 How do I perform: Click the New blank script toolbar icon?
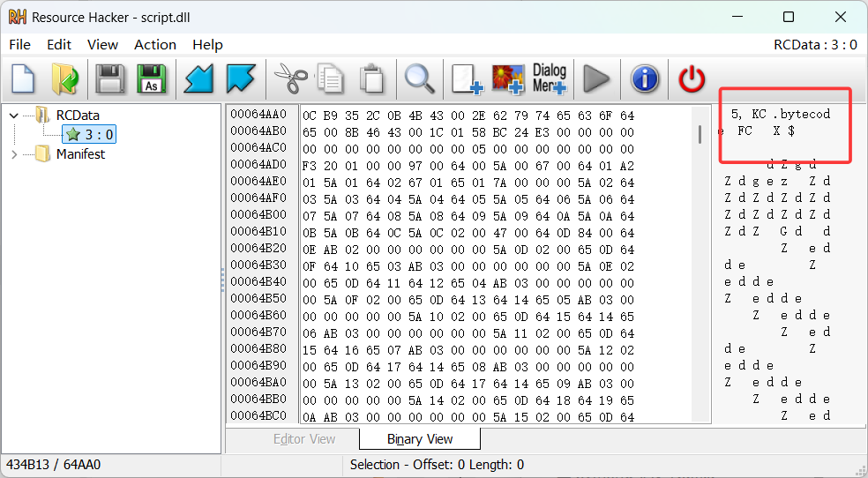click(23, 78)
